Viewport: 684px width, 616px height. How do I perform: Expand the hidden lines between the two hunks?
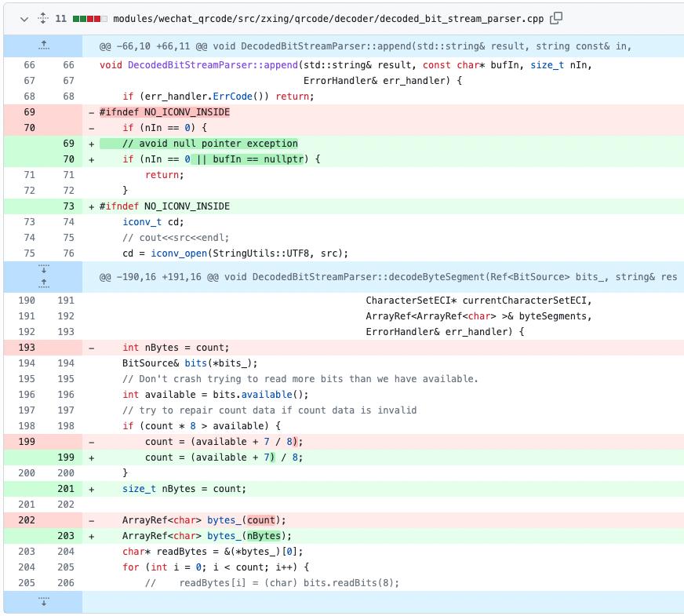43,277
